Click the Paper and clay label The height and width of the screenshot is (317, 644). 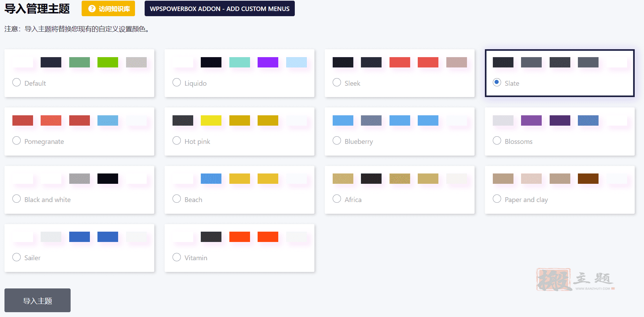[526, 200]
